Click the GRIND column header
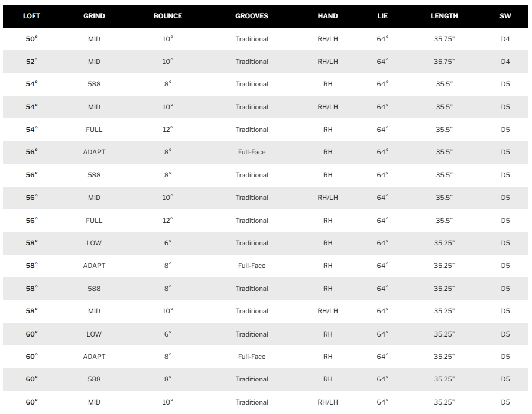Screen dimensions: 532x414 click(x=94, y=16)
